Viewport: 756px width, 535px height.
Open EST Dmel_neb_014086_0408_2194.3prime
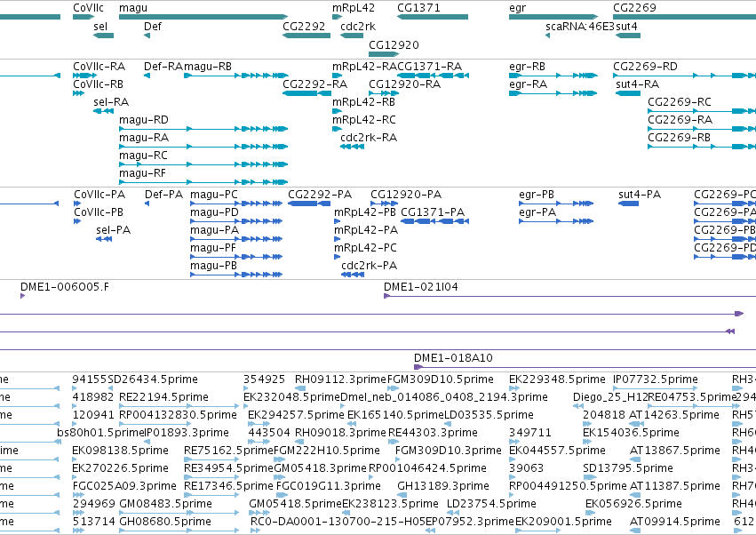[x=444, y=397]
